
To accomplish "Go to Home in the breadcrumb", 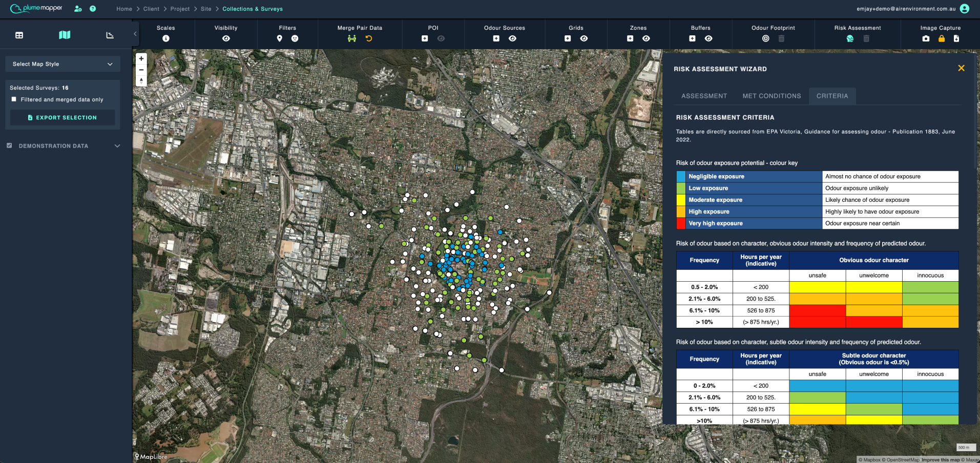I will pyautogui.click(x=124, y=9).
